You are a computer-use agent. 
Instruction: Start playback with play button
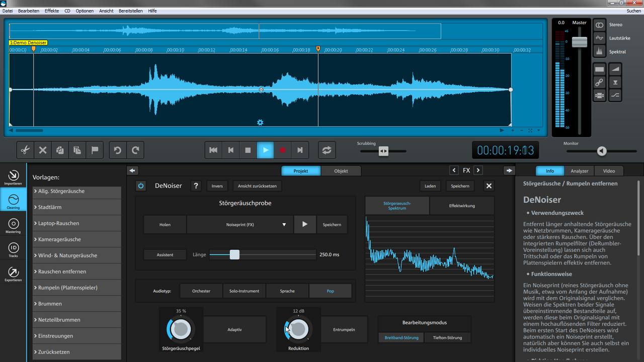pos(265,150)
